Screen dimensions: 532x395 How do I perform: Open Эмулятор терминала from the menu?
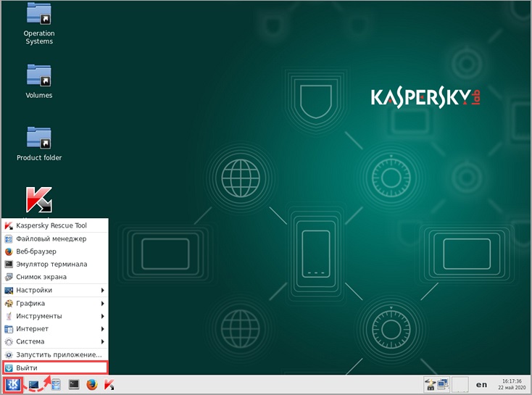coord(55,264)
